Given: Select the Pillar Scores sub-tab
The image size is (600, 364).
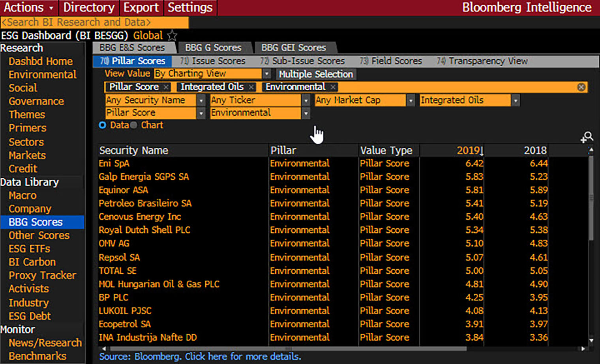Looking at the screenshot, I should tap(132, 61).
